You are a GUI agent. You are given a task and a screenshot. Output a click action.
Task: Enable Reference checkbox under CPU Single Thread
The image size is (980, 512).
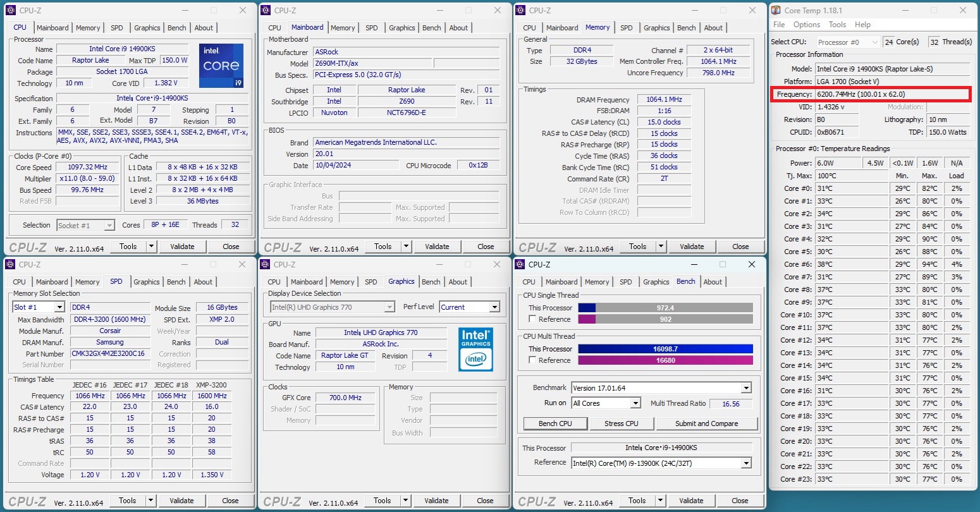[532, 319]
